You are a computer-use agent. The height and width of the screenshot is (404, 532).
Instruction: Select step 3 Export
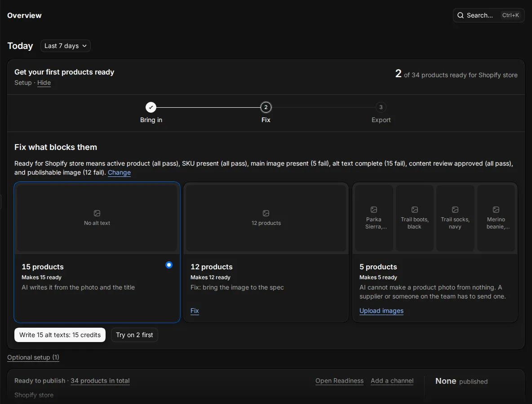pos(381,107)
